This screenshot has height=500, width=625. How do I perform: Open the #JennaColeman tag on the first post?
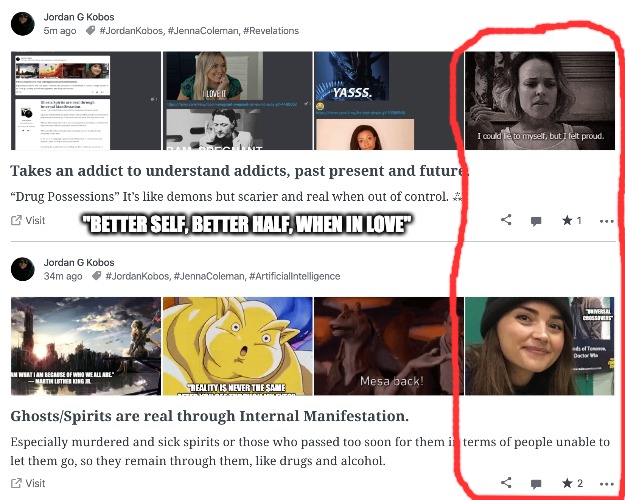coord(203,31)
